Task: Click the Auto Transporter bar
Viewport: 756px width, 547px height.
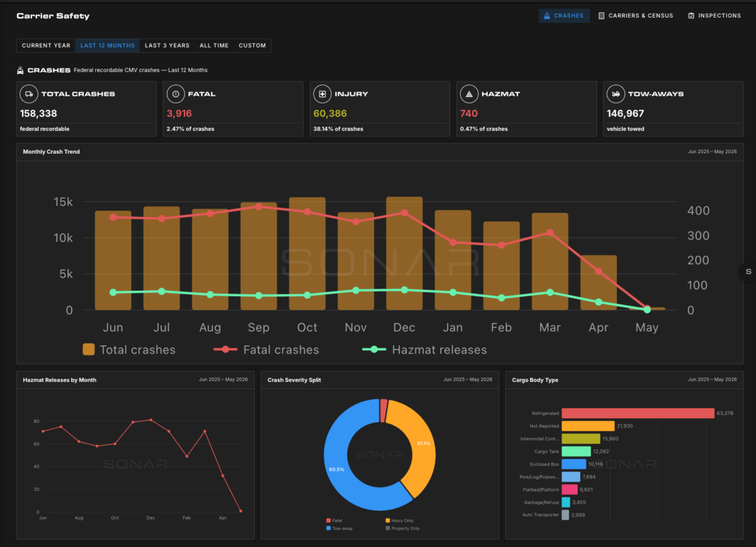Action: [565, 515]
